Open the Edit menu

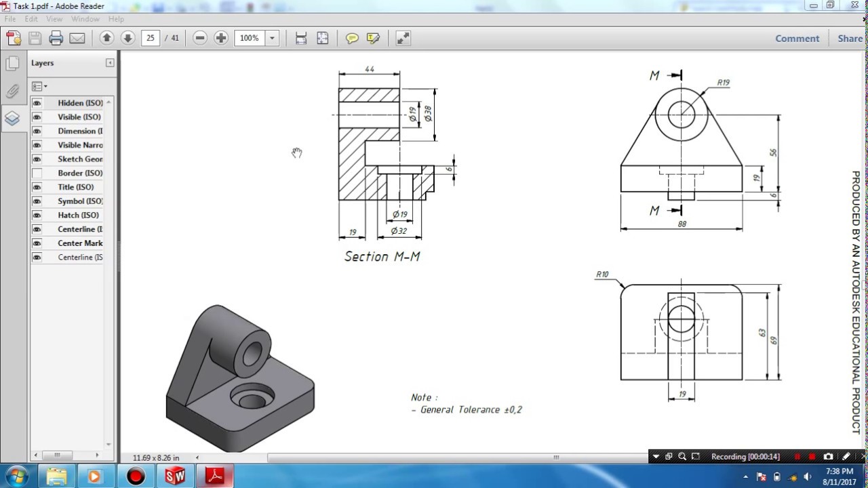click(x=31, y=19)
